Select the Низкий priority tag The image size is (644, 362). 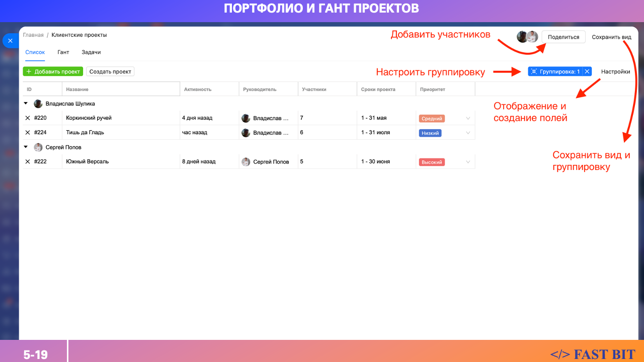point(430,133)
